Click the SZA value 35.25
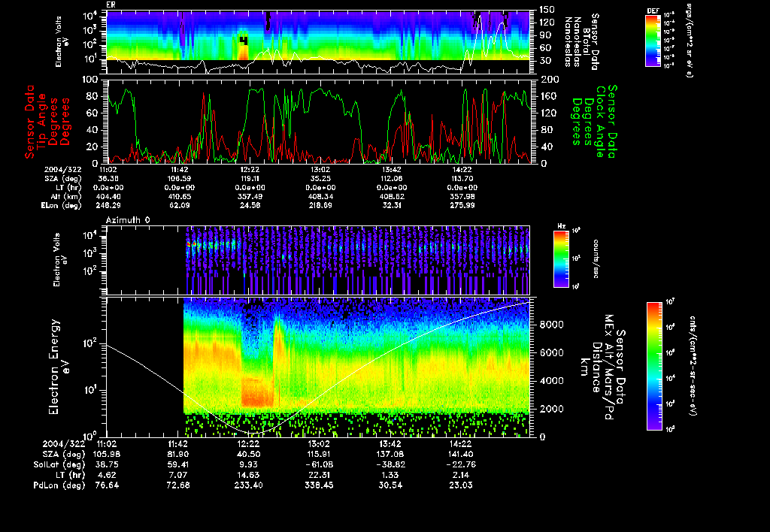 (x=320, y=179)
